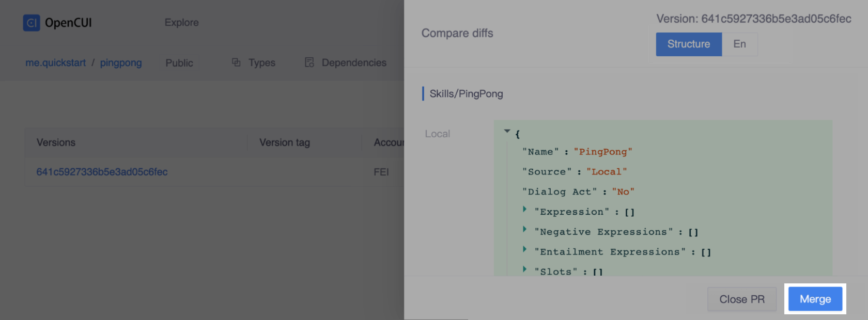The width and height of the screenshot is (868, 320).
Task: Click the Close PR button
Action: point(742,299)
